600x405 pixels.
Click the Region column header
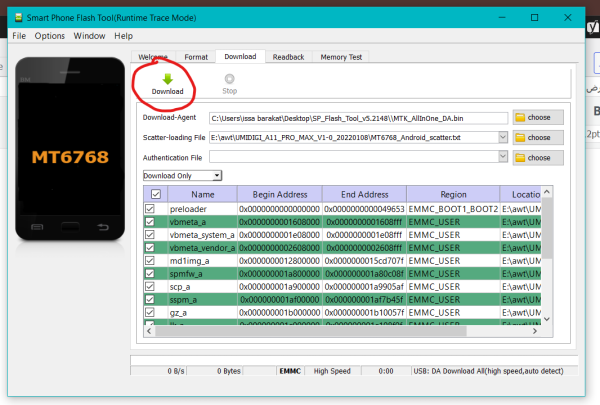click(x=453, y=194)
